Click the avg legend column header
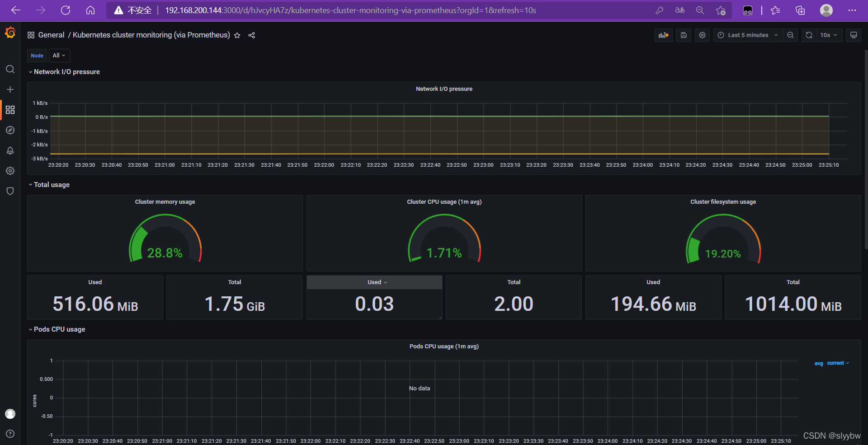868x445 pixels. (819, 363)
